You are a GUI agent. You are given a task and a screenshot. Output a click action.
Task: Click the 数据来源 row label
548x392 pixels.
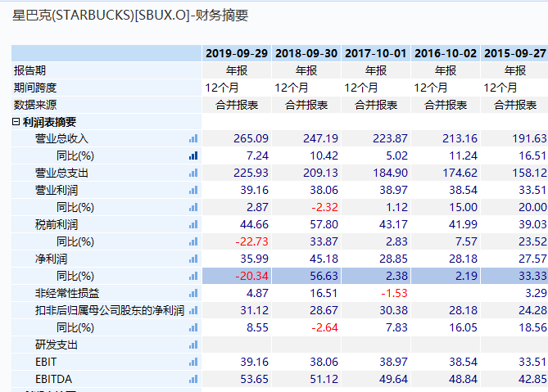[35, 105]
